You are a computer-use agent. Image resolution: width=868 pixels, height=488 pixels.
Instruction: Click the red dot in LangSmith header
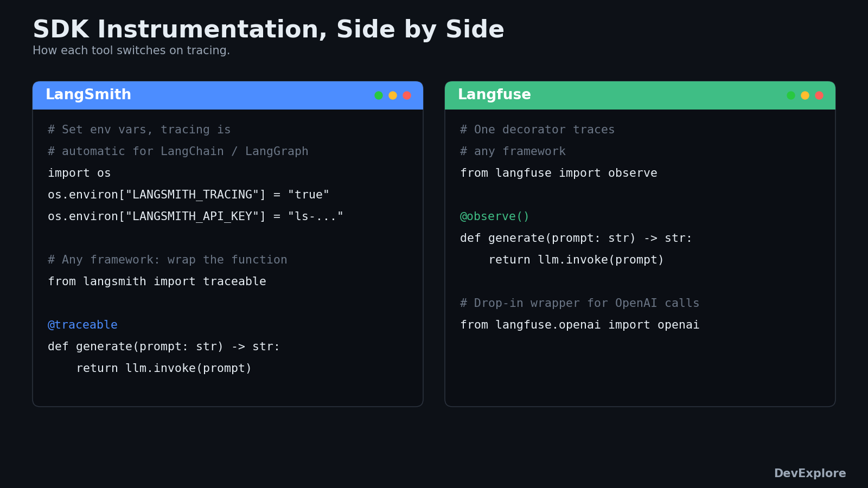click(x=407, y=95)
